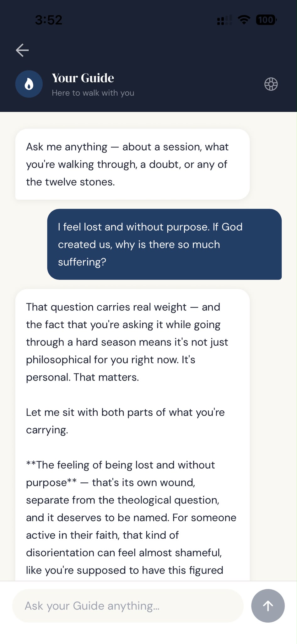
Task: Tap the "Let me sit with both parts" paragraph
Action: (x=125, y=421)
